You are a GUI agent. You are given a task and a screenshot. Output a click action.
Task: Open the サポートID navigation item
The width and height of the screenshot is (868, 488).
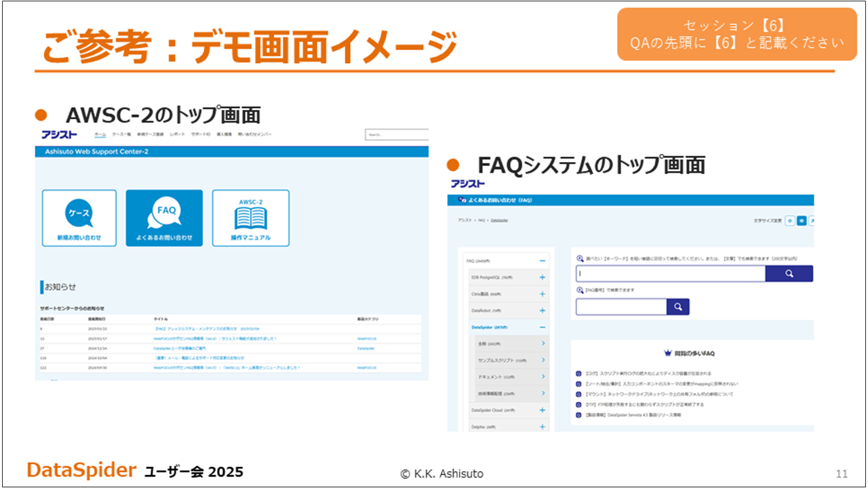click(x=201, y=135)
